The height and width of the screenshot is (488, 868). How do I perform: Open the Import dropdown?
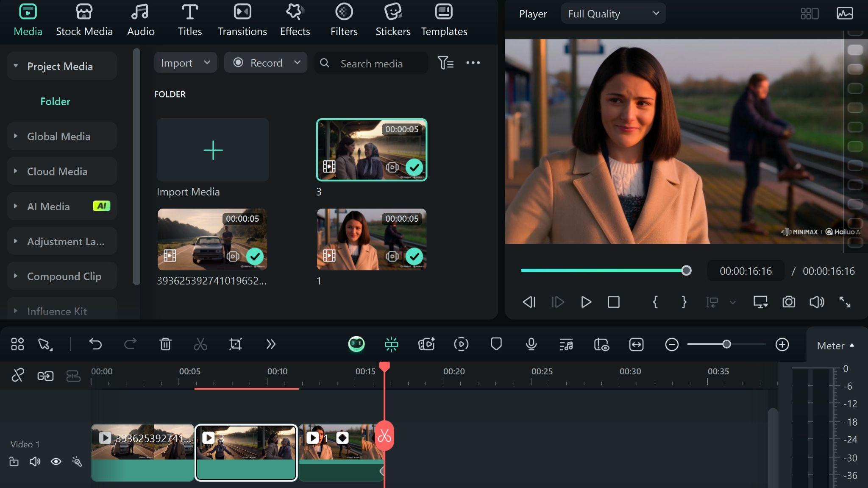(185, 63)
